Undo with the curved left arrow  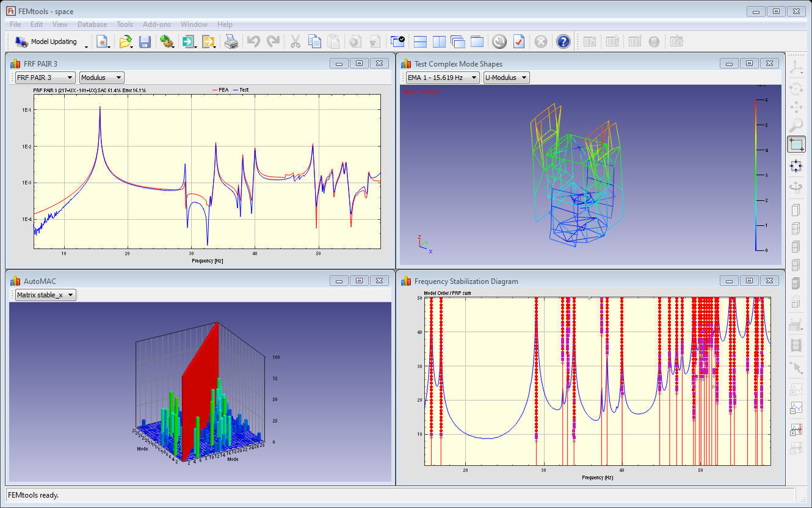[x=253, y=42]
